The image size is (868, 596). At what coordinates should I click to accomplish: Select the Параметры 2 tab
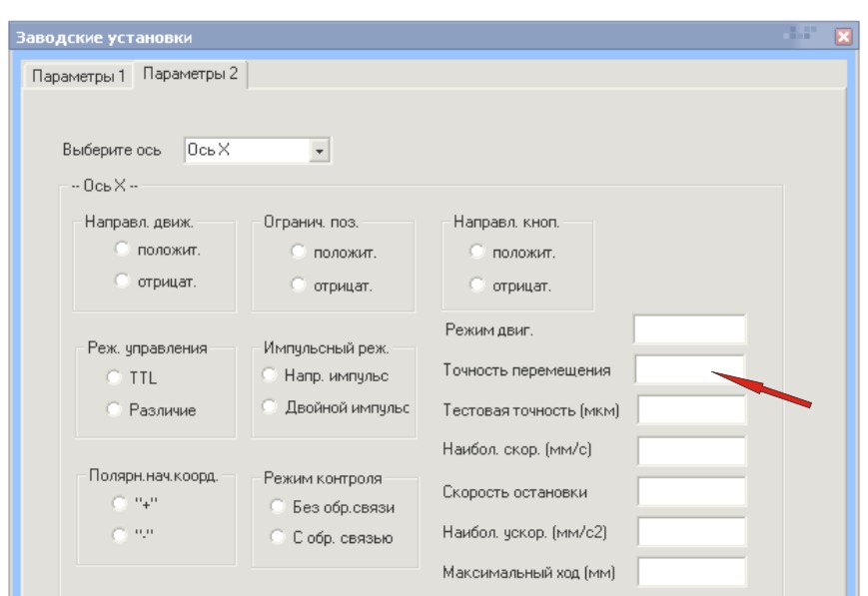[x=190, y=75]
